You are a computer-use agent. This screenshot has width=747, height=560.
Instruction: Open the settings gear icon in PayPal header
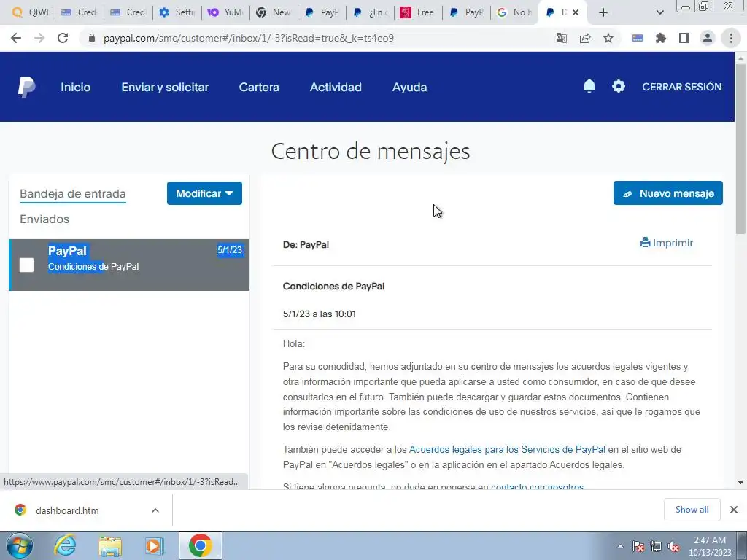click(619, 86)
